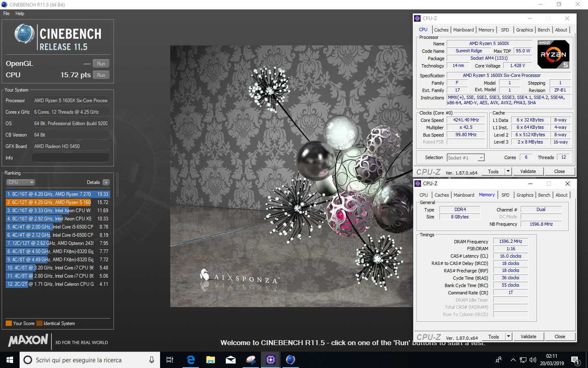The width and height of the screenshot is (588, 368).
Task: Switch to Cinebench on the taskbar
Action: pos(290,360)
